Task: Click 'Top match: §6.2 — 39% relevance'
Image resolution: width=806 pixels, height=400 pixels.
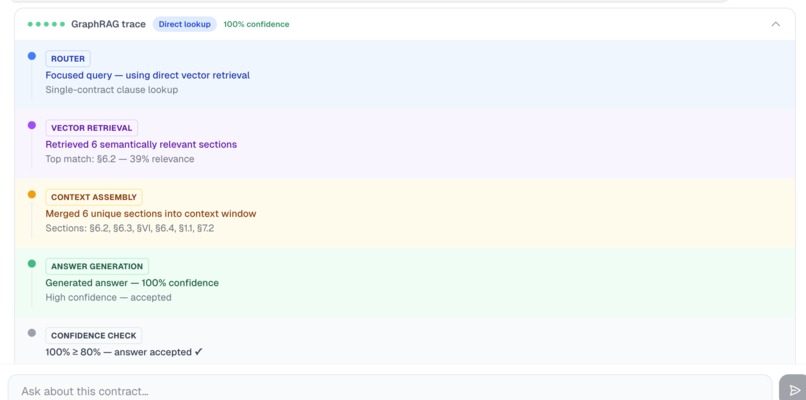Action: [120, 159]
